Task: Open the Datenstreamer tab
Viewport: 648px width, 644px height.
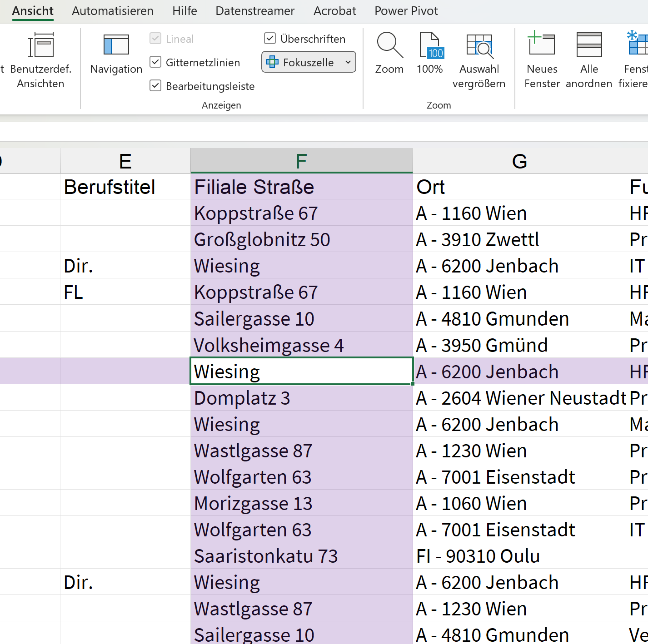Action: coord(255,11)
